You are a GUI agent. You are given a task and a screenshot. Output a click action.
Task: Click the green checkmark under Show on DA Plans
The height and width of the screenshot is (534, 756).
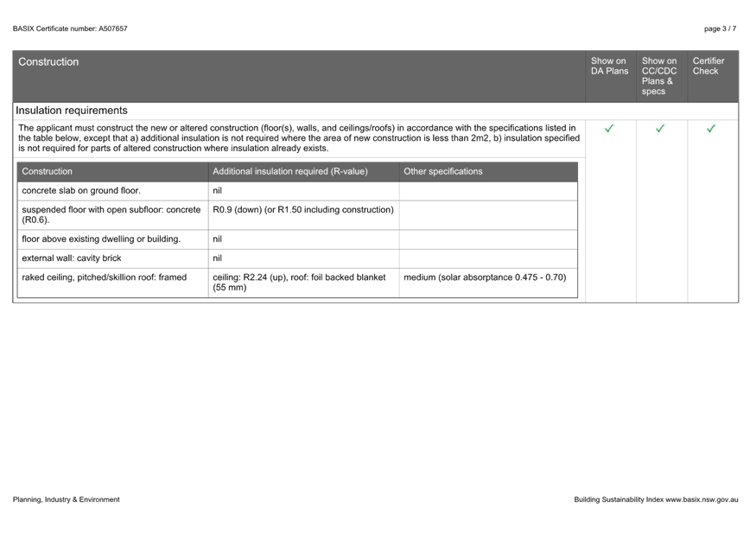pos(609,128)
